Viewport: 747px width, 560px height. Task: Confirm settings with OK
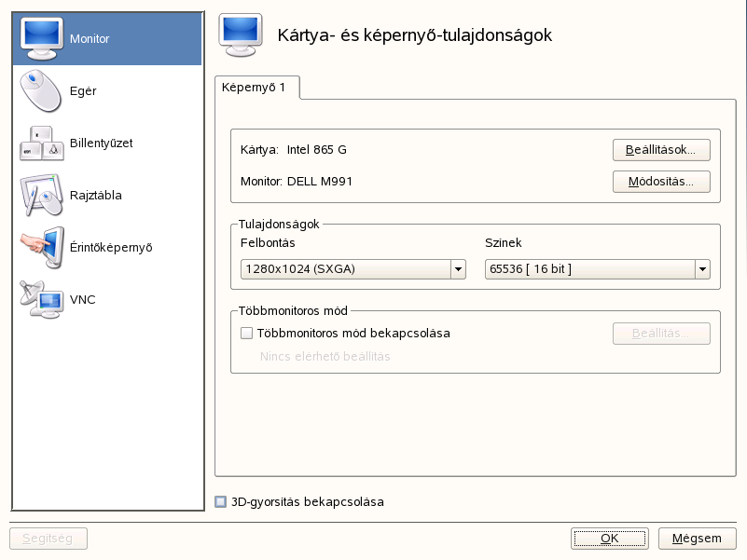609,538
